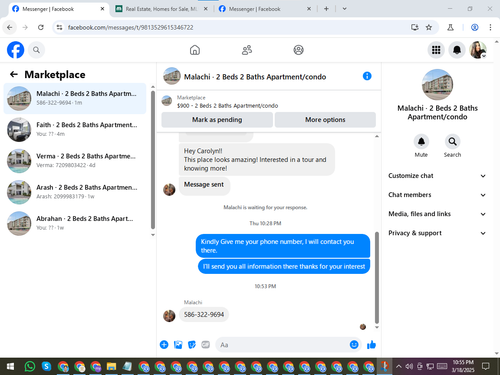Expand Media, files and links section
Viewport: 500px width, 375px height.
[x=437, y=214]
